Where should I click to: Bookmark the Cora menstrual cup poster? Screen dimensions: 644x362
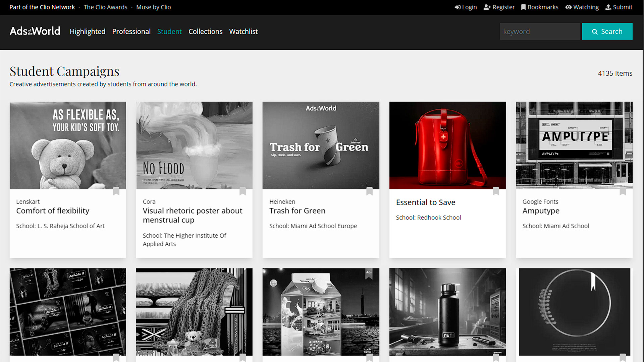tap(243, 191)
